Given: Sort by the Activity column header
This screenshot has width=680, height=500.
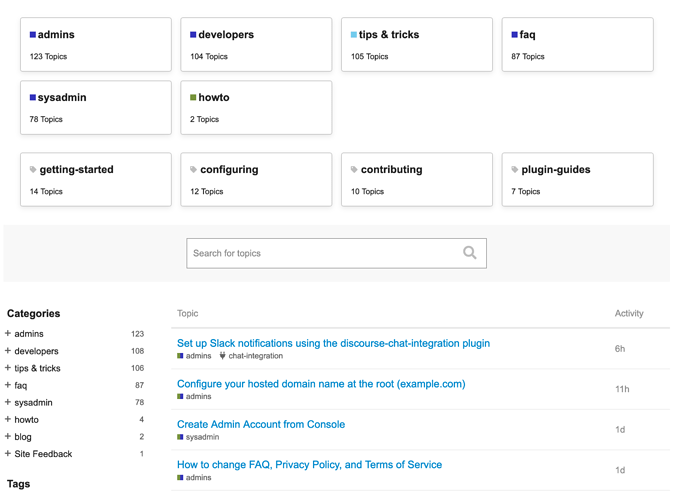Looking at the screenshot, I should coord(629,314).
